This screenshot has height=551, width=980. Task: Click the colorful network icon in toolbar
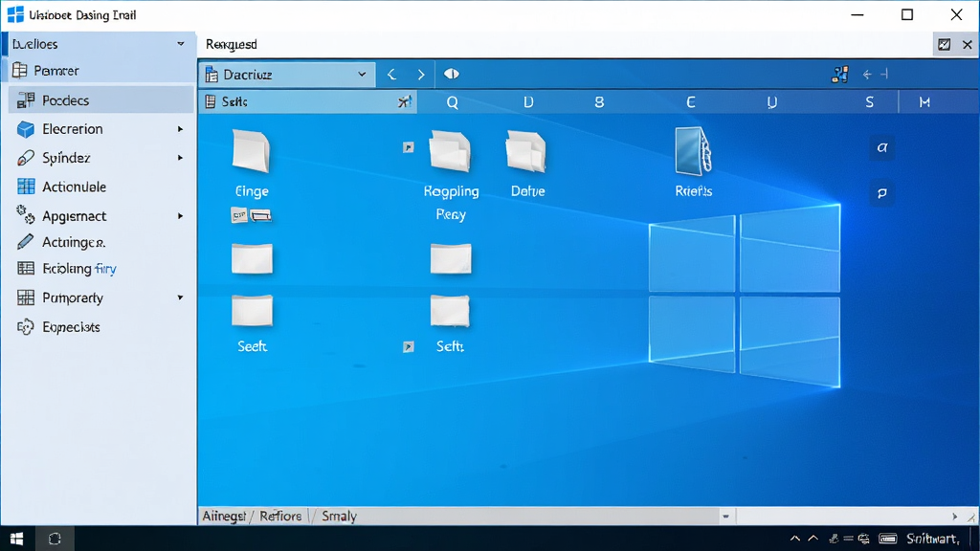pyautogui.click(x=839, y=75)
